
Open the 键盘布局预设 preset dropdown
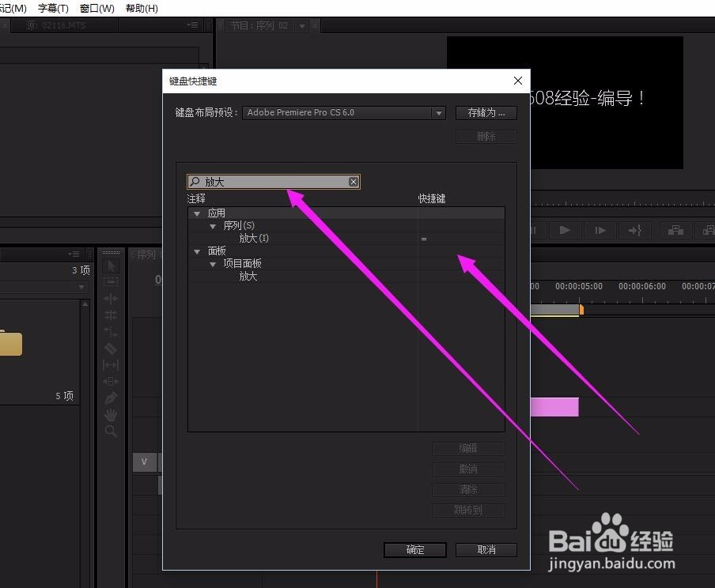pos(344,112)
